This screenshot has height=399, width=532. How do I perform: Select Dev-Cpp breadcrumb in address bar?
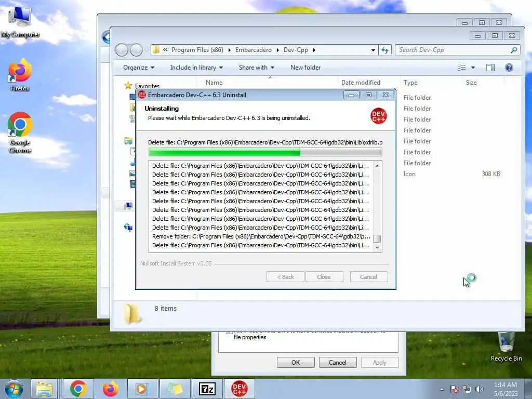click(296, 50)
